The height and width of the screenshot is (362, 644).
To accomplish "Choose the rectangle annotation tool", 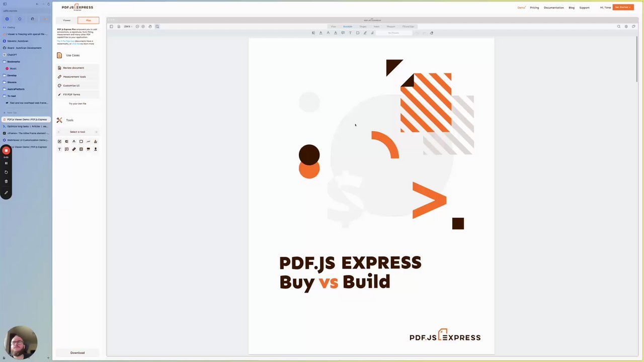I will (x=358, y=33).
